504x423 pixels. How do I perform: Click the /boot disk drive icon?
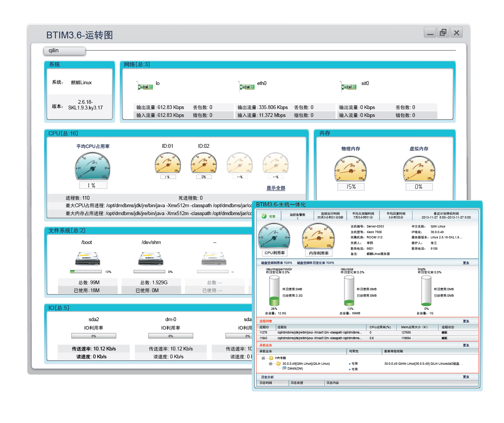(x=88, y=259)
